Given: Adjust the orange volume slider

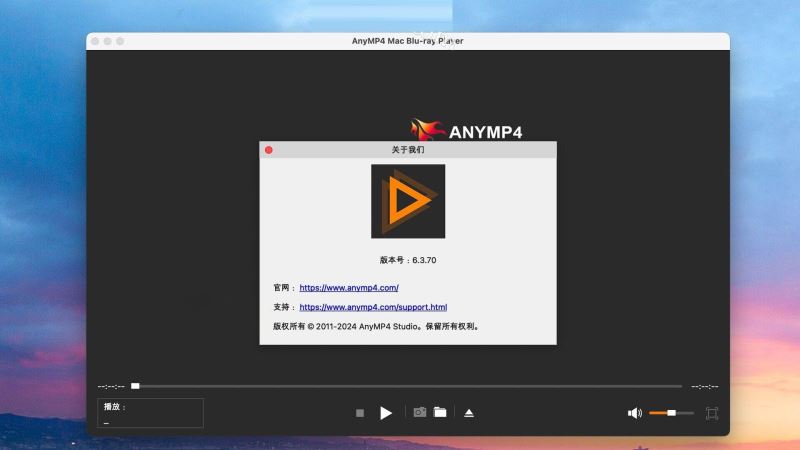Looking at the screenshot, I should point(671,413).
